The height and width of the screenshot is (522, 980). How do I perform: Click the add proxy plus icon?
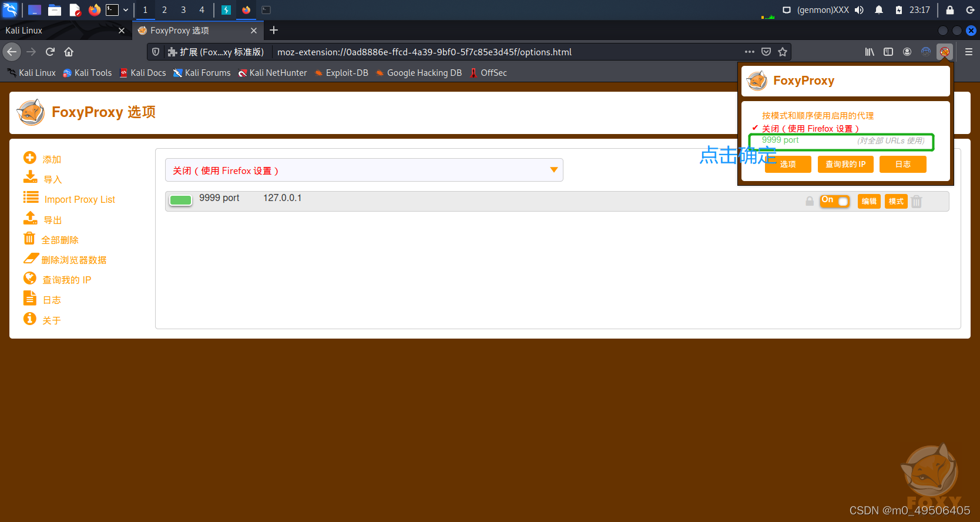tap(30, 158)
